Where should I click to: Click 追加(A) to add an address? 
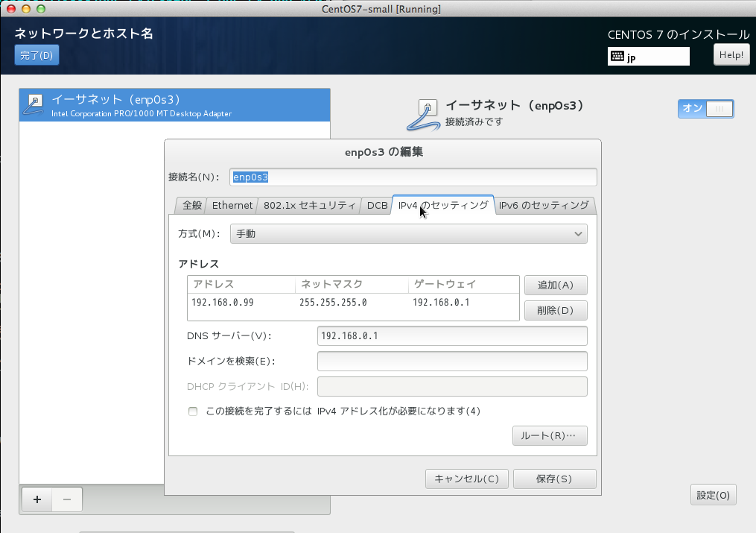pos(555,285)
